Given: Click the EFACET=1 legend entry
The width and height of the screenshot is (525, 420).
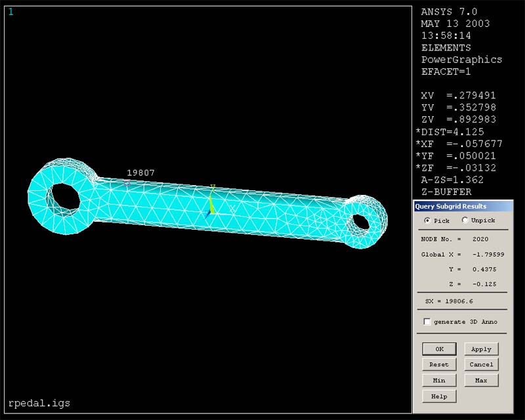Looking at the screenshot, I should [446, 72].
